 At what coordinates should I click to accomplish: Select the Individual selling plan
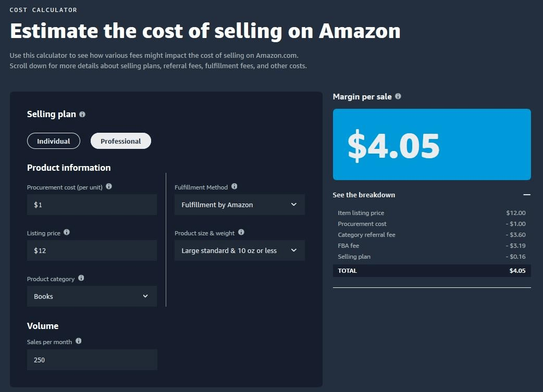[53, 141]
